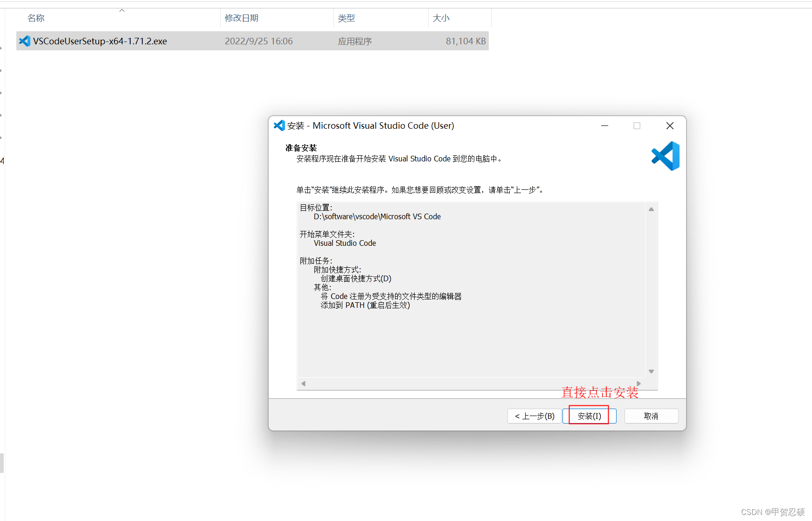The image size is (812, 521).
Task: Click the disabled maximize button of installer
Action: pyautogui.click(x=637, y=126)
